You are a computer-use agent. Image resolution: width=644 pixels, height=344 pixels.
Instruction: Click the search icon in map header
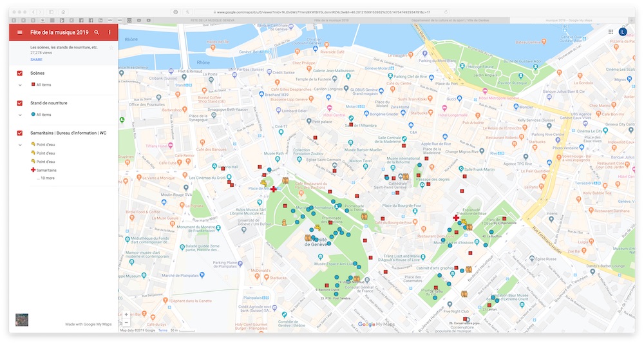pyautogui.click(x=97, y=32)
